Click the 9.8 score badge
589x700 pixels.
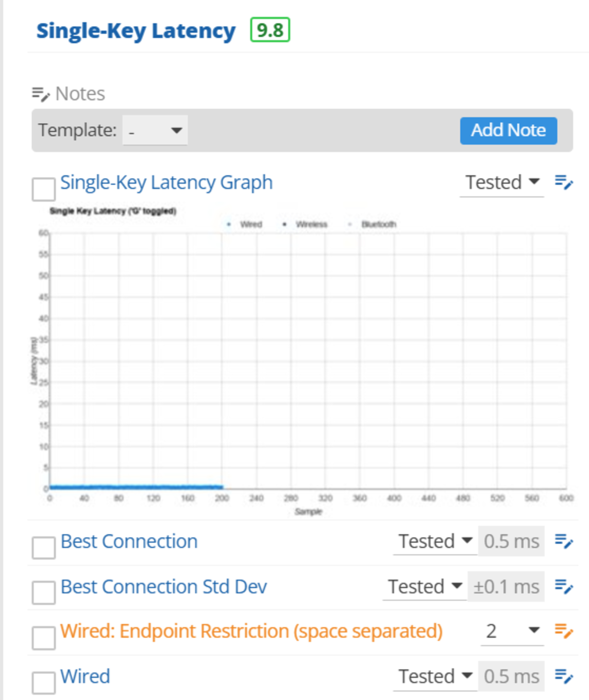(270, 30)
